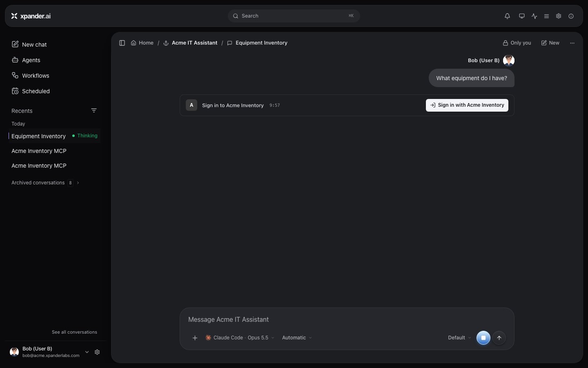Open the Claude Code Opus 5.5 model dropdown

(240, 338)
